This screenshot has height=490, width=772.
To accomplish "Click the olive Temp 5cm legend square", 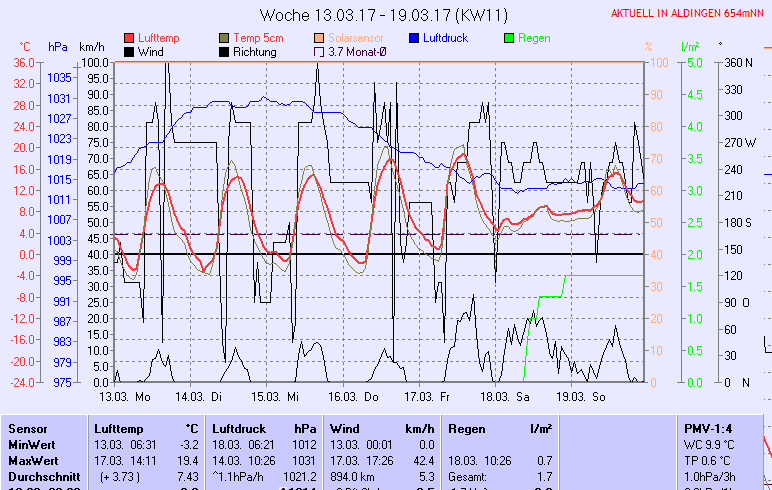I will 224,38.
